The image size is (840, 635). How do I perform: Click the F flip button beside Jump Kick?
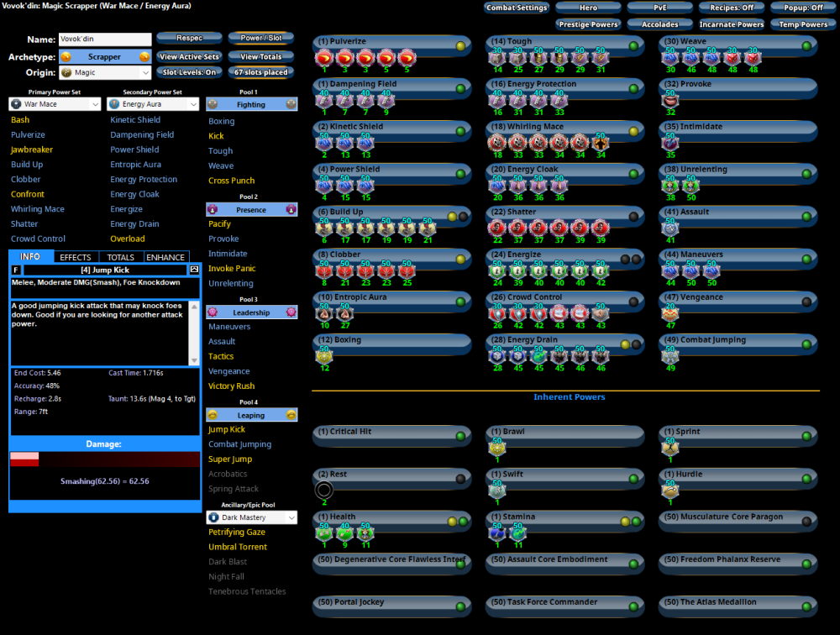(x=16, y=270)
